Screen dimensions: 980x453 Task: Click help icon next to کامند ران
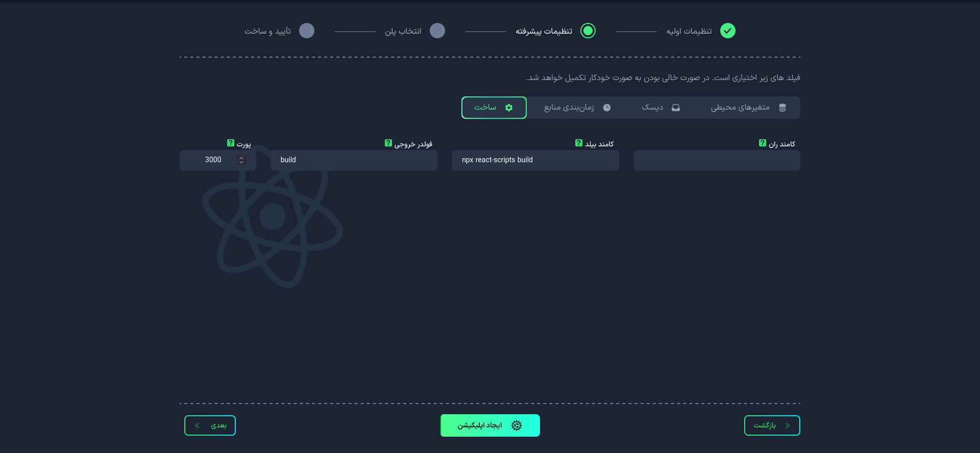(x=763, y=143)
